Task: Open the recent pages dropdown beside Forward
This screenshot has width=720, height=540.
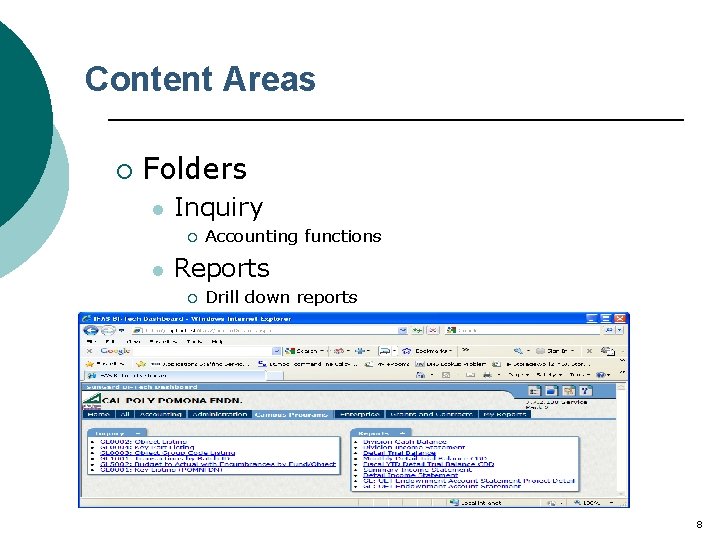Action: pos(122,331)
